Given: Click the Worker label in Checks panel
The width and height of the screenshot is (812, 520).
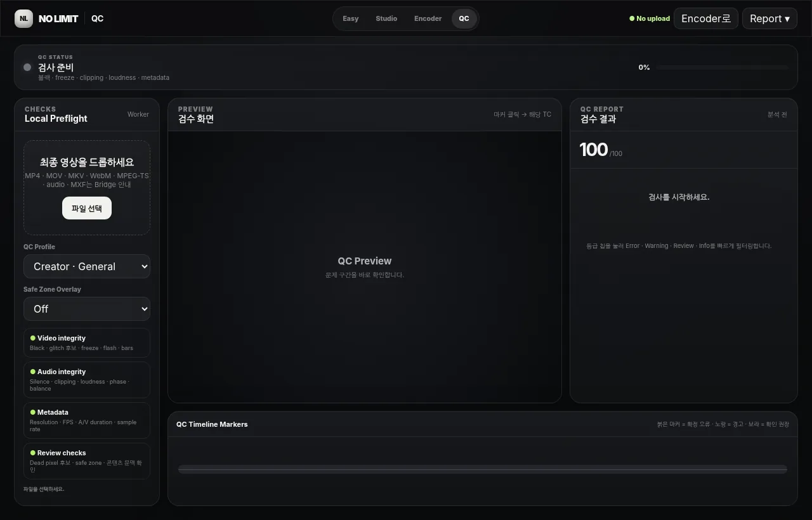Looking at the screenshot, I should [138, 114].
